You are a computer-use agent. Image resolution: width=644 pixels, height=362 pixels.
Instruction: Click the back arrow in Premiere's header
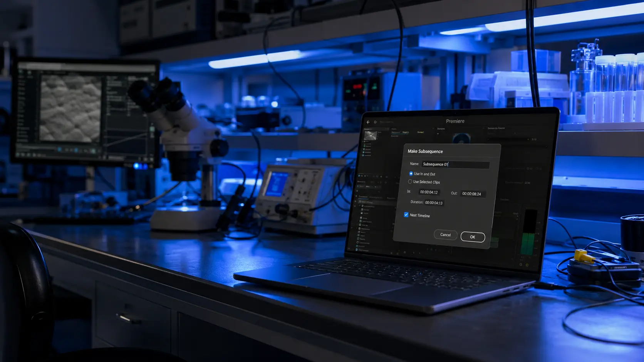pyautogui.click(x=368, y=122)
